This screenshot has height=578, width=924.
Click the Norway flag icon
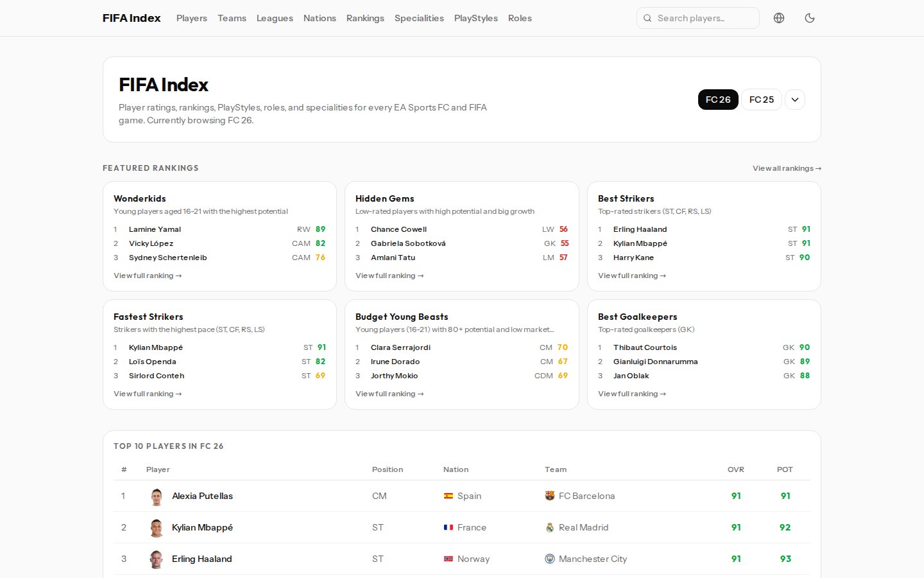pyautogui.click(x=449, y=559)
